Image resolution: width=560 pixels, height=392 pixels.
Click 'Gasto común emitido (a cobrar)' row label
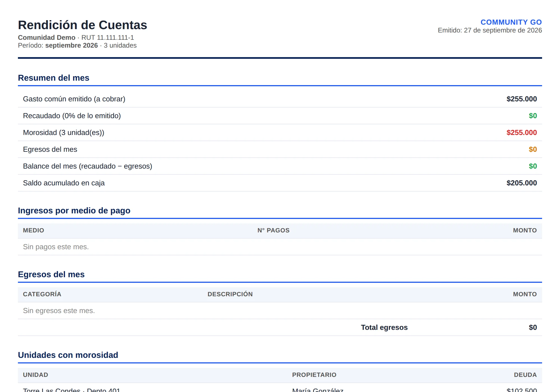[x=74, y=99]
